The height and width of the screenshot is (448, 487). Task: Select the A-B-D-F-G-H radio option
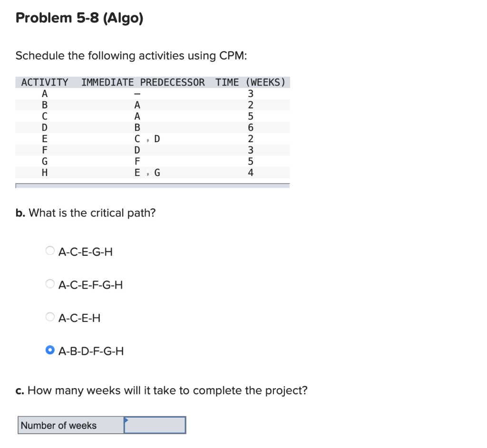pos(50,350)
